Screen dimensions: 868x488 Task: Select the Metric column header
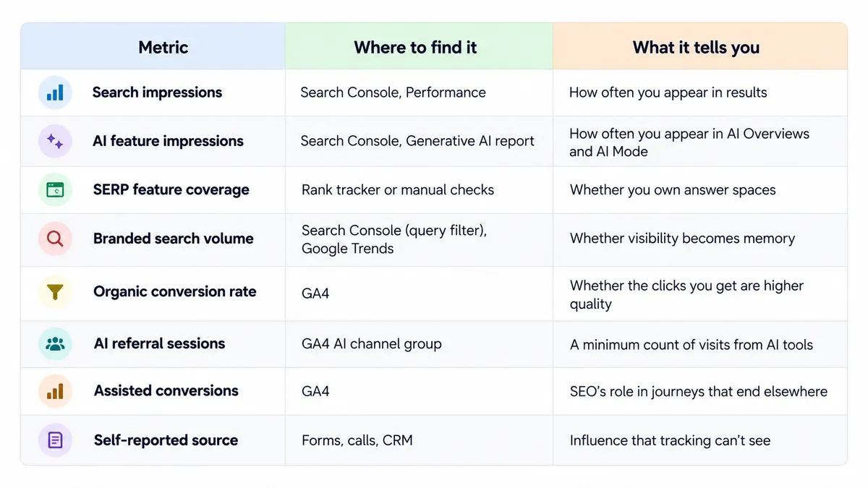coord(163,48)
